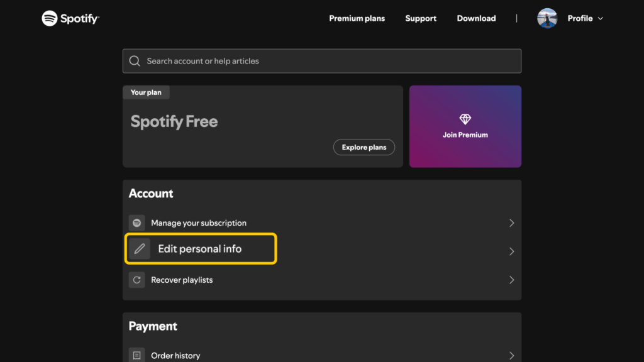
Task: Click the Your plan label
Action: point(146,92)
